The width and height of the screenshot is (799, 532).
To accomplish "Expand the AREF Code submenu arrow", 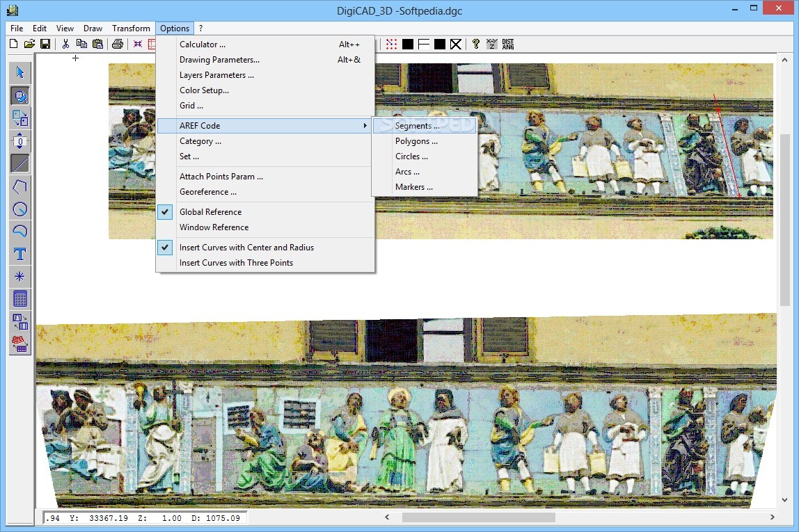I will click(365, 126).
